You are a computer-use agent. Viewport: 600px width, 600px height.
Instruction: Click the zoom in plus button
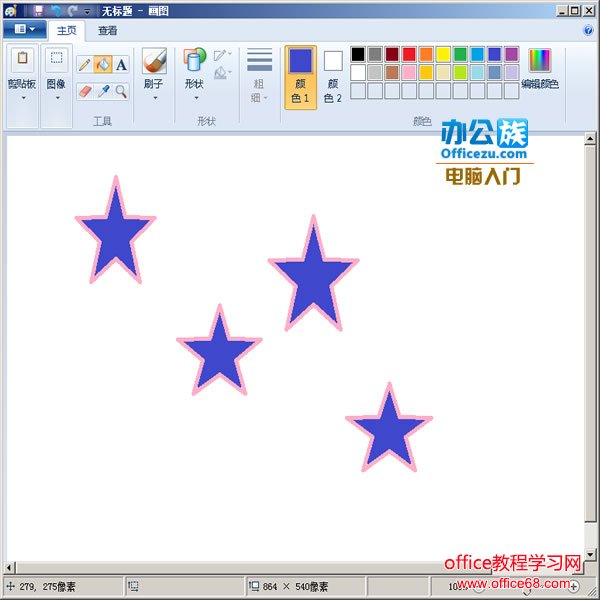point(574,586)
